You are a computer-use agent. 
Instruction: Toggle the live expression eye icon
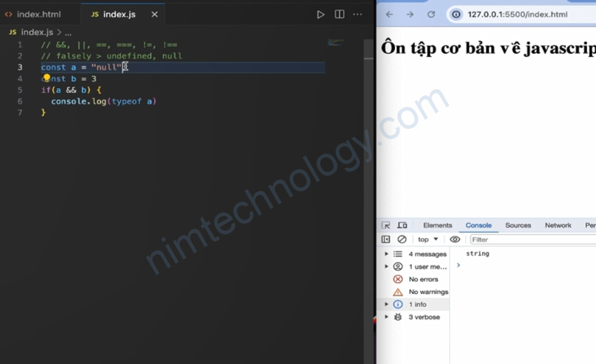455,239
